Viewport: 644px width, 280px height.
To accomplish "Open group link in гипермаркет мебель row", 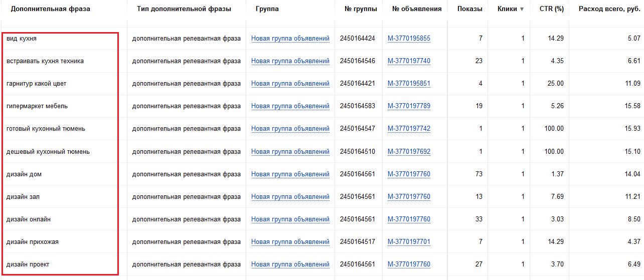I will pos(290,106).
